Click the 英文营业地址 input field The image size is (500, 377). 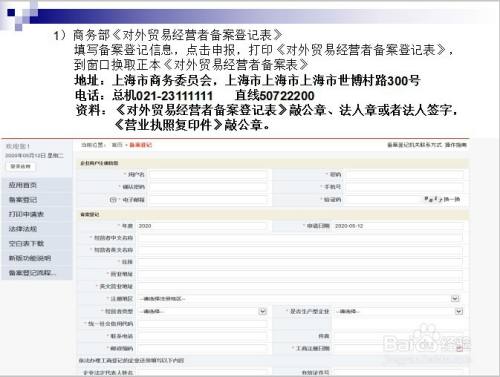300,286
